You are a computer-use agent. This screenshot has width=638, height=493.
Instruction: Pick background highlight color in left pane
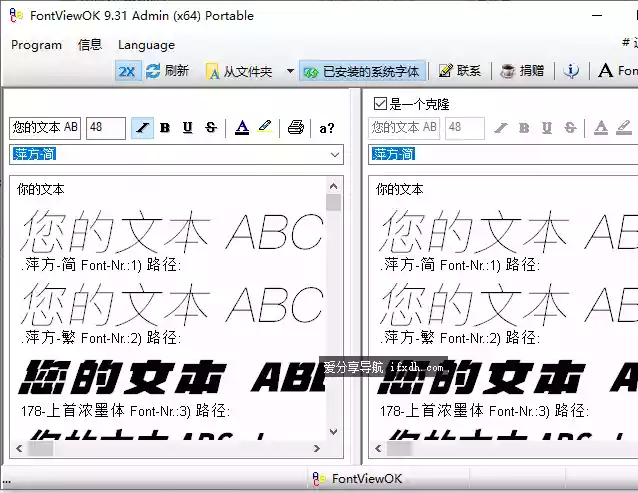(x=265, y=127)
